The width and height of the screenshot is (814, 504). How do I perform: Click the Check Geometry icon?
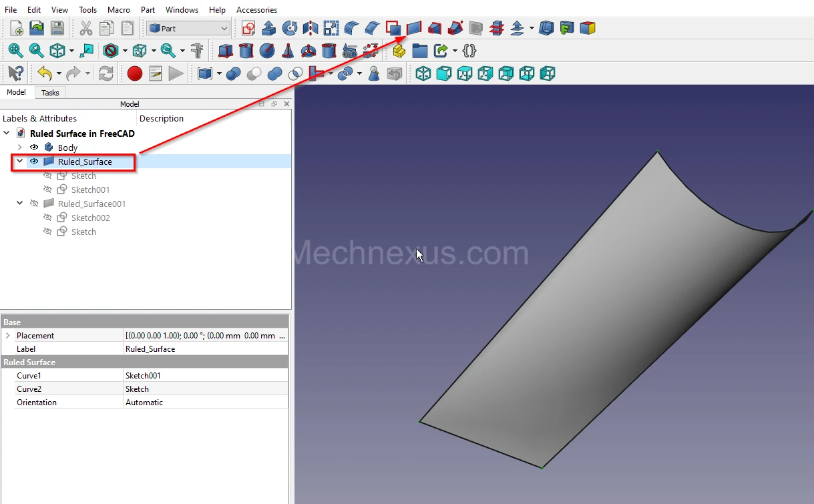click(374, 73)
